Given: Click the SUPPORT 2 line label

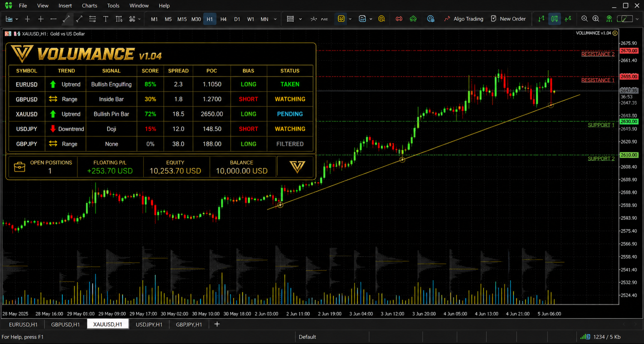Looking at the screenshot, I should click(x=601, y=158).
